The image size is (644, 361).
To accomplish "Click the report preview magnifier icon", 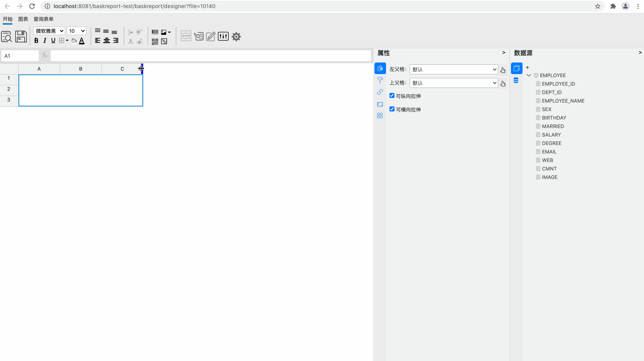I will pyautogui.click(x=7, y=37).
